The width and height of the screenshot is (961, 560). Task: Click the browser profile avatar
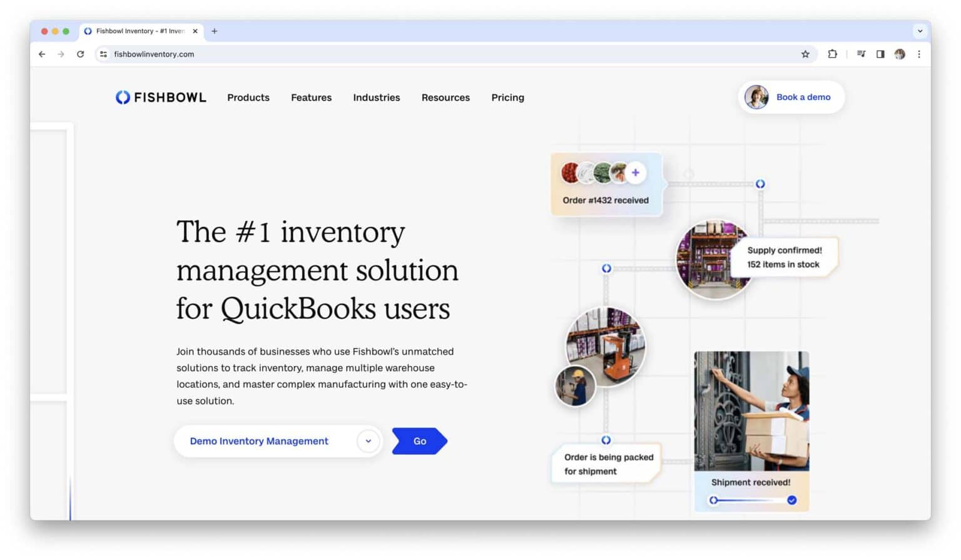pos(900,54)
